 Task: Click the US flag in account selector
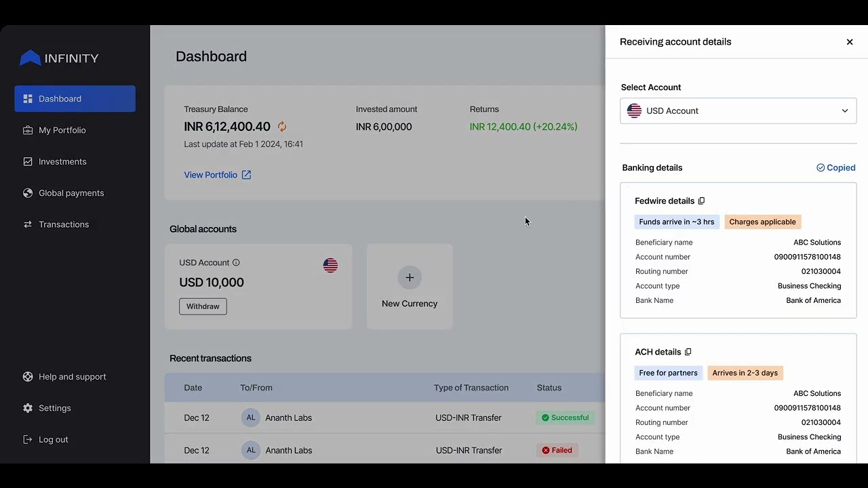pos(635,111)
